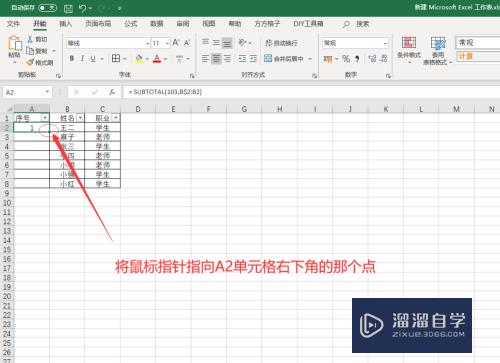The image size is (500, 363).
Task: Click the accounting number format icon
Action: pos(328,59)
